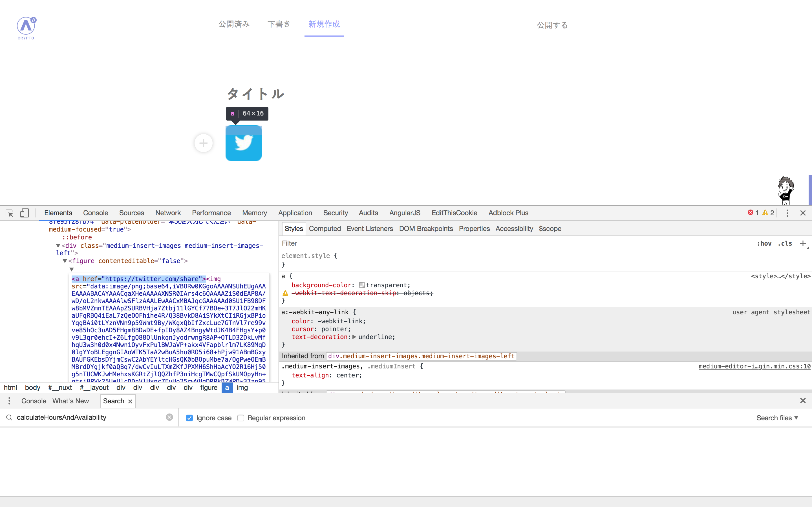Open medium-editor plugin min.css source link
The height and width of the screenshot is (507, 812).
(x=754, y=366)
